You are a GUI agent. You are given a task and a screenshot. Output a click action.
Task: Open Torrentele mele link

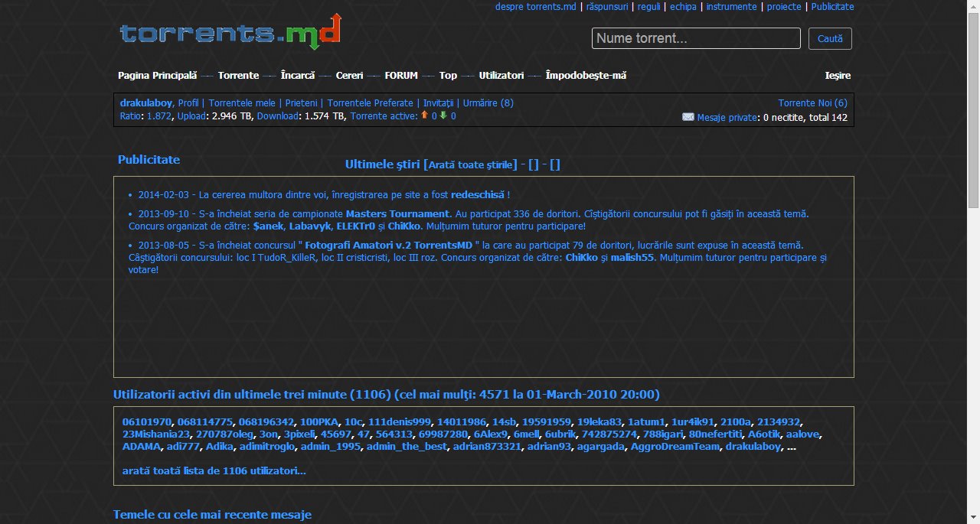(x=242, y=103)
